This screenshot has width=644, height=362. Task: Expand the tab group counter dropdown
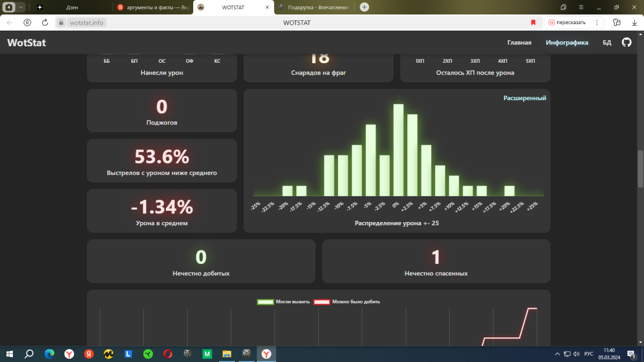pyautogui.click(x=21, y=8)
